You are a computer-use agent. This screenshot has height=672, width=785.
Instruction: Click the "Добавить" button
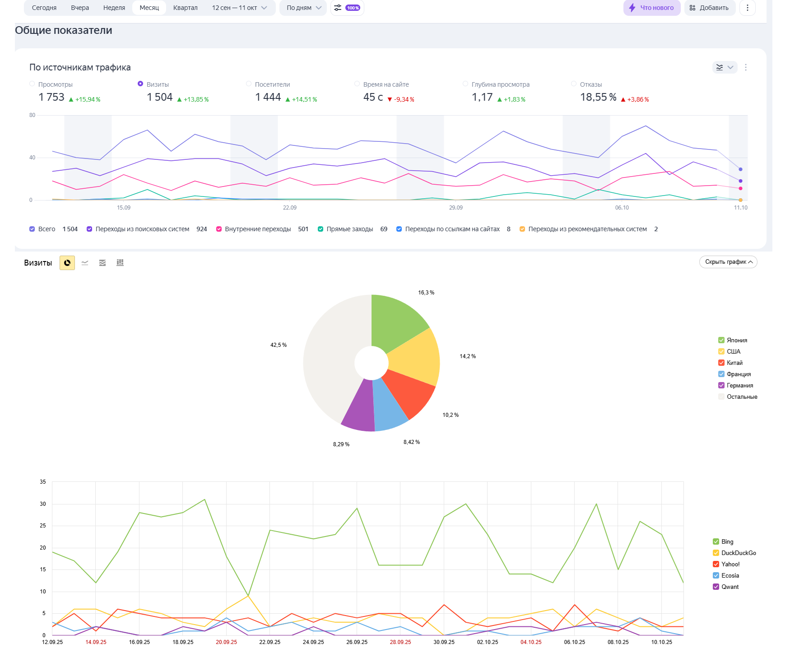[709, 8]
